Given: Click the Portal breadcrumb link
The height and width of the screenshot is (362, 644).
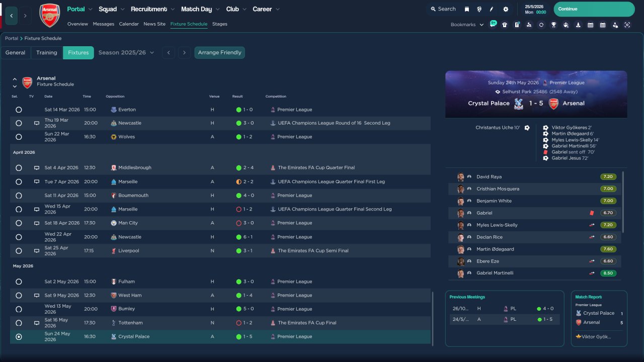Looking at the screenshot, I should coord(12,38).
